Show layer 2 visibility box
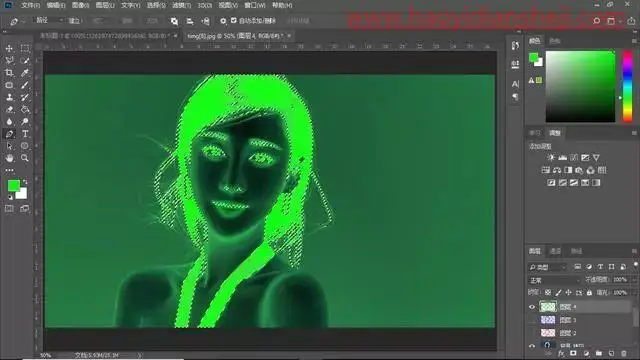 532,333
